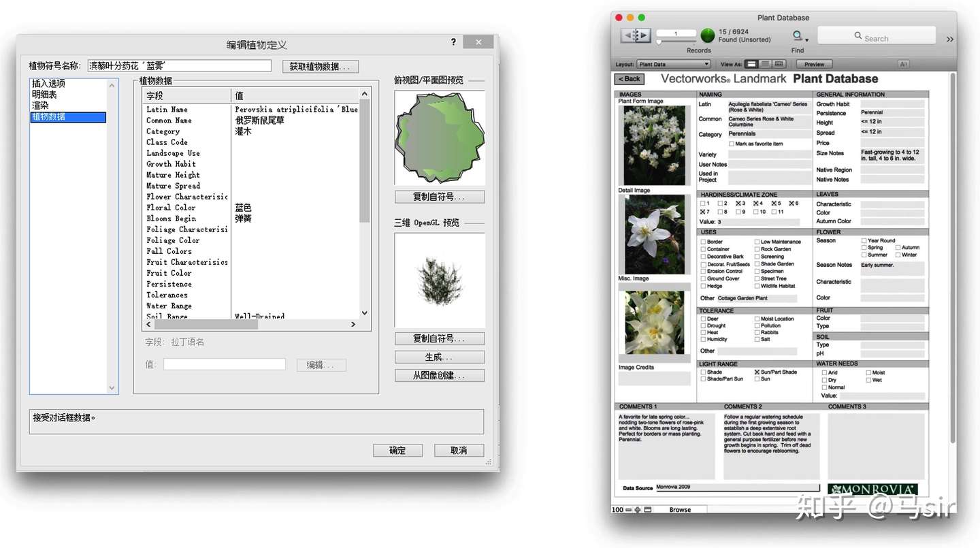Screen dimensions: 980x548
Task: Uncheck hardiness zone 7 checkbox
Action: [704, 212]
